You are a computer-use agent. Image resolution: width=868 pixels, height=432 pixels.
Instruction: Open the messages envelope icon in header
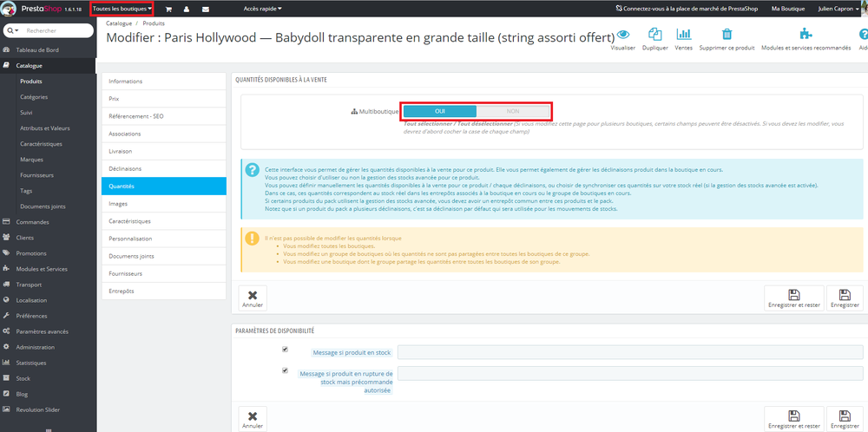point(206,9)
